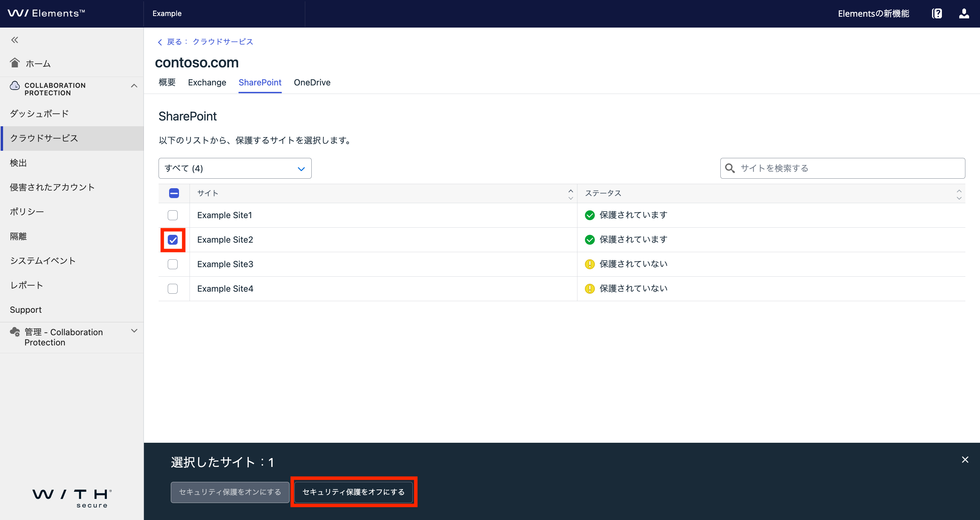Viewport: 980px width, 520px height.
Task: Click the green protected icon for Example Site1
Action: 589,215
